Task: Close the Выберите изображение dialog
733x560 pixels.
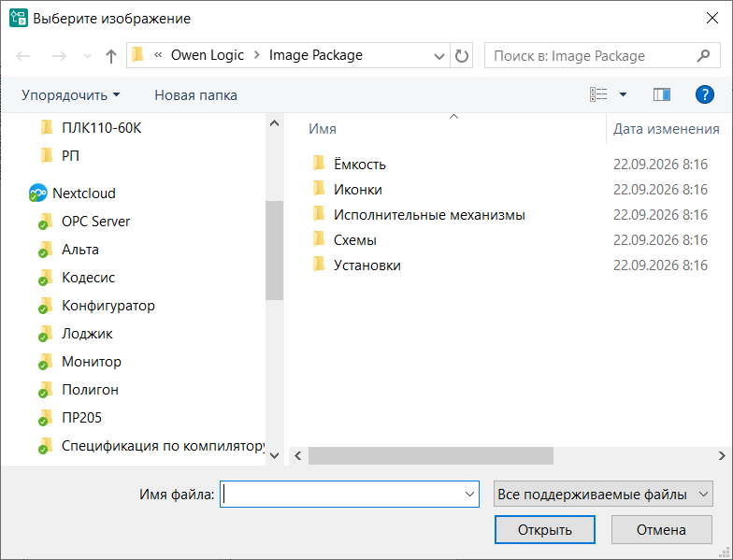Action: [712, 19]
